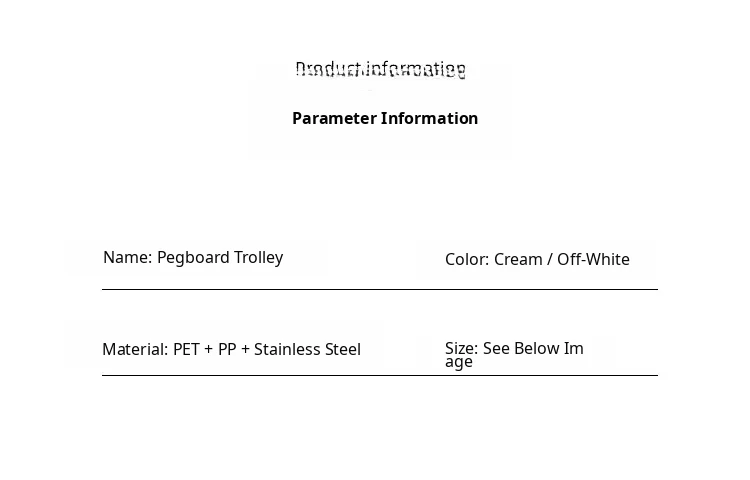Click the Name: label
Screen dimensions: 750x480
click(x=128, y=257)
